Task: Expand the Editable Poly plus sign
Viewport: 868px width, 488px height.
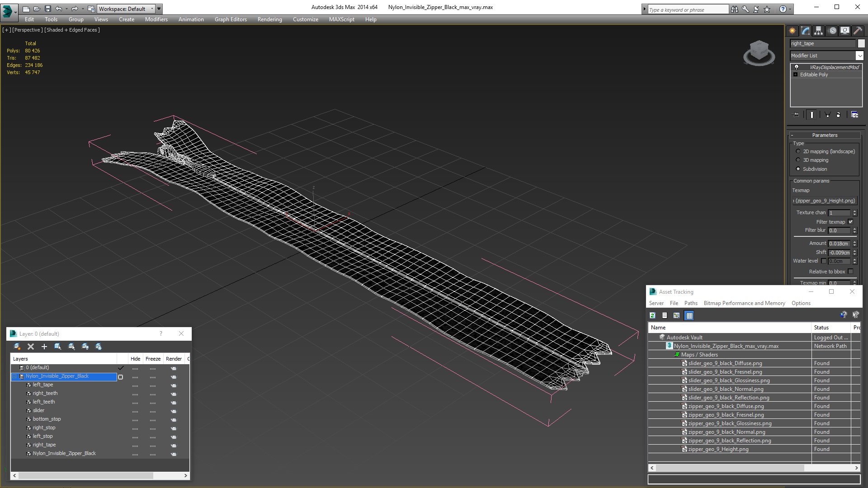Action: [x=796, y=75]
